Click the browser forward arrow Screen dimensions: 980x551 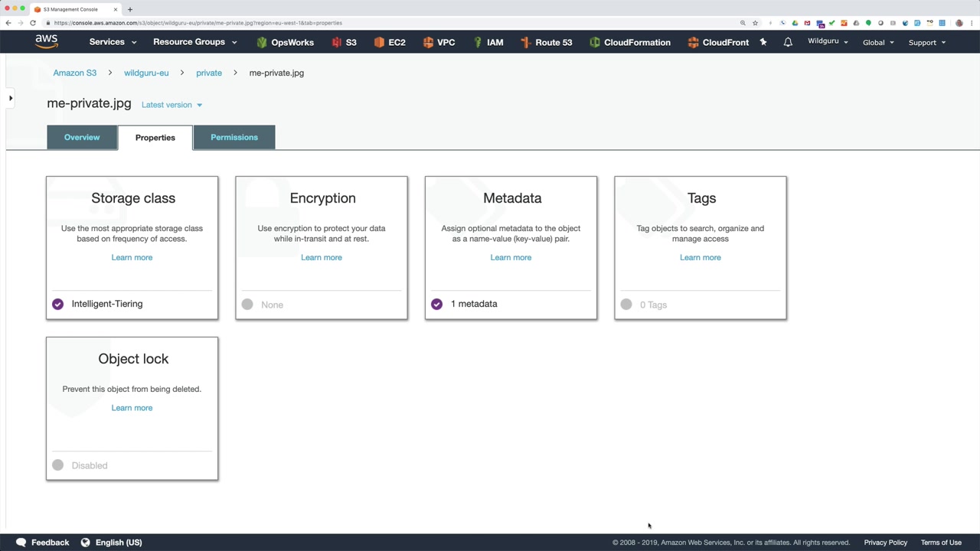(21, 23)
